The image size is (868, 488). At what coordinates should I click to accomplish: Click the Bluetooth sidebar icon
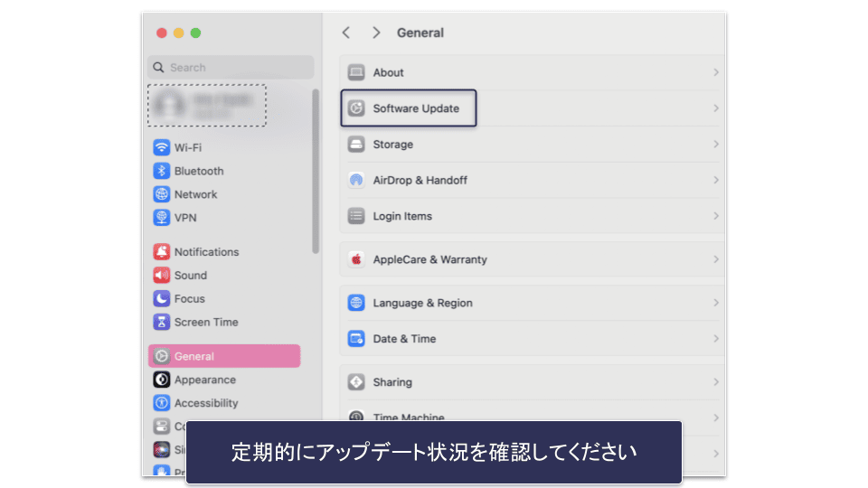[x=161, y=171]
